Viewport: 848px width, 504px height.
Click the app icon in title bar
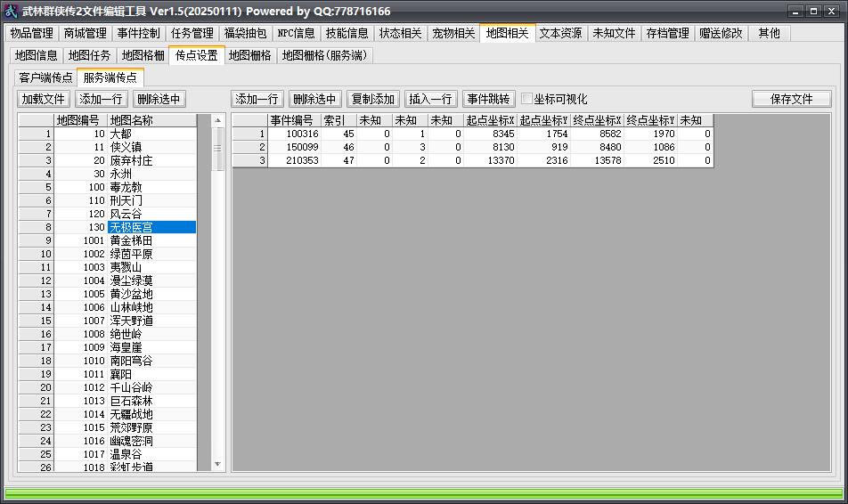click(11, 11)
